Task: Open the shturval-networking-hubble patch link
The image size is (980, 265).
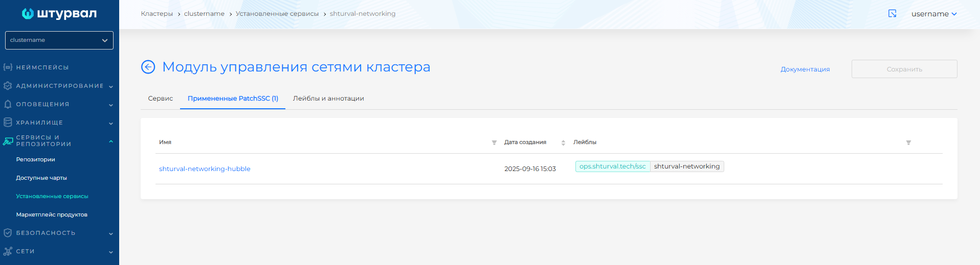Action: (x=205, y=169)
